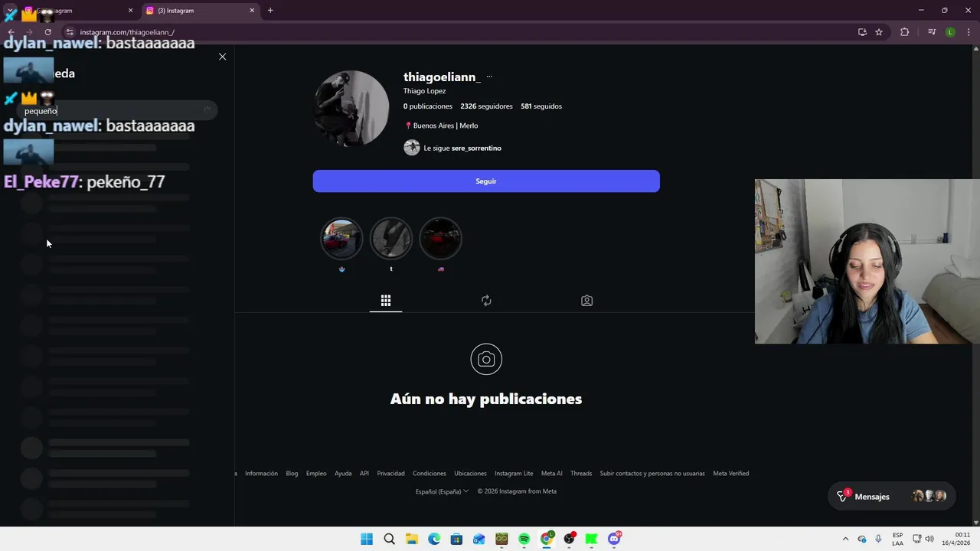Open the API footer link

[364, 474]
